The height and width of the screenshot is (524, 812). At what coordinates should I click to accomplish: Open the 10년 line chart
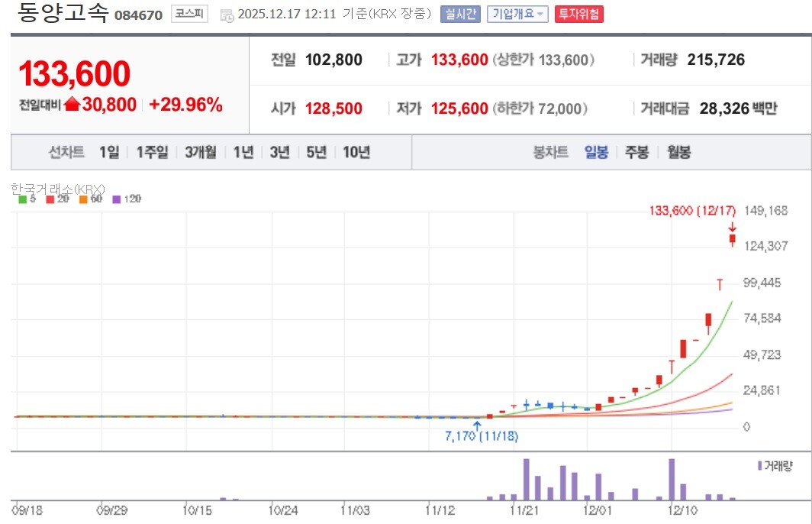coord(356,152)
